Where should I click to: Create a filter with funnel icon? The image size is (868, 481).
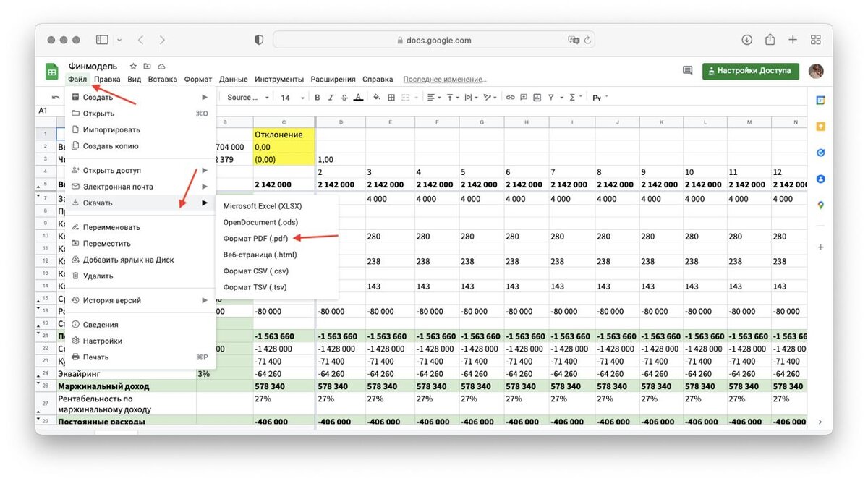pyautogui.click(x=552, y=98)
